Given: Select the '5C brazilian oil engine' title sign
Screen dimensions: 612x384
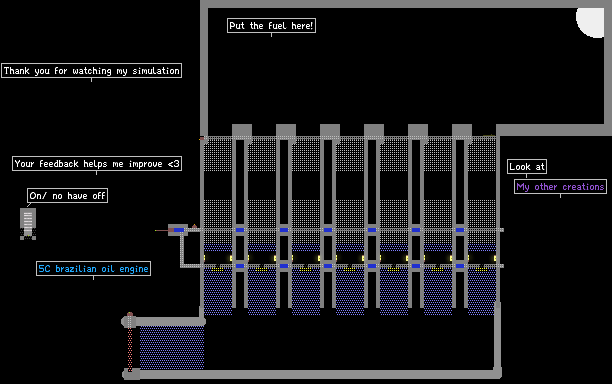Looking at the screenshot, I should coord(93,268).
